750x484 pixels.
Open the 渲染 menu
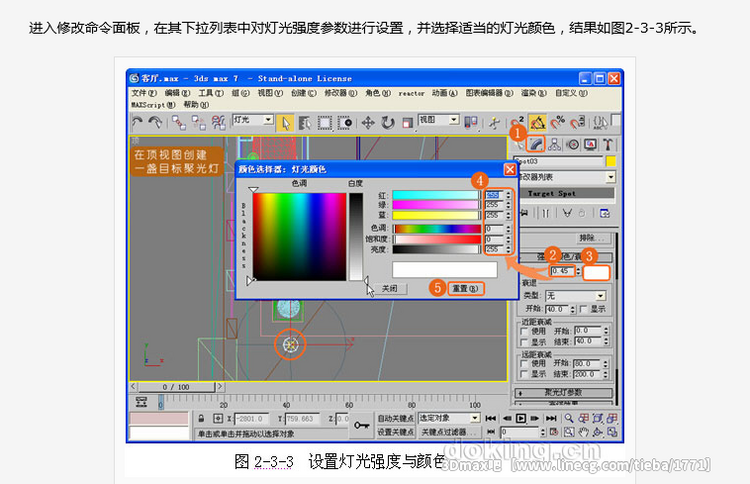[x=533, y=93]
